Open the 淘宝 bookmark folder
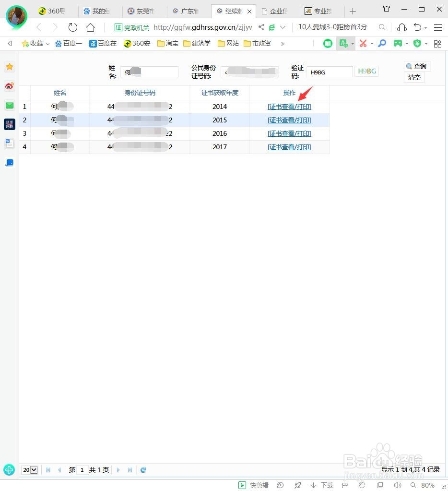This screenshot has height=491, width=448. coord(168,44)
